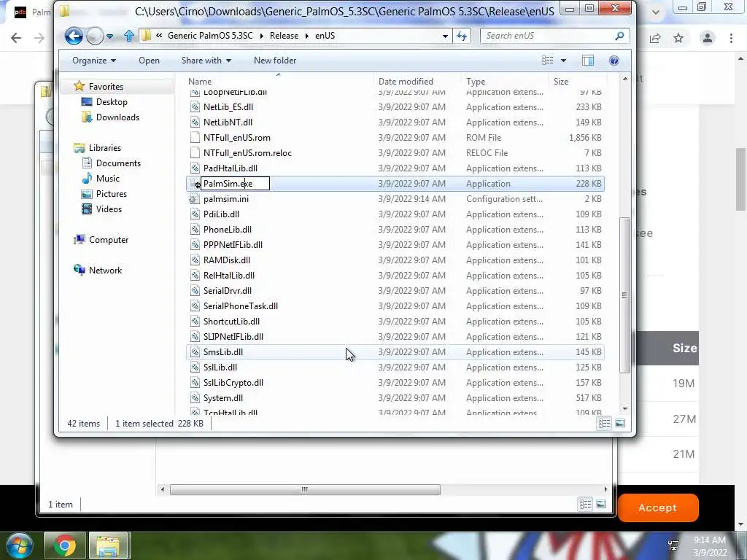Image resolution: width=747 pixels, height=560 pixels.
Task: Click the blue Up folder arrow
Action: pyautogui.click(x=128, y=36)
